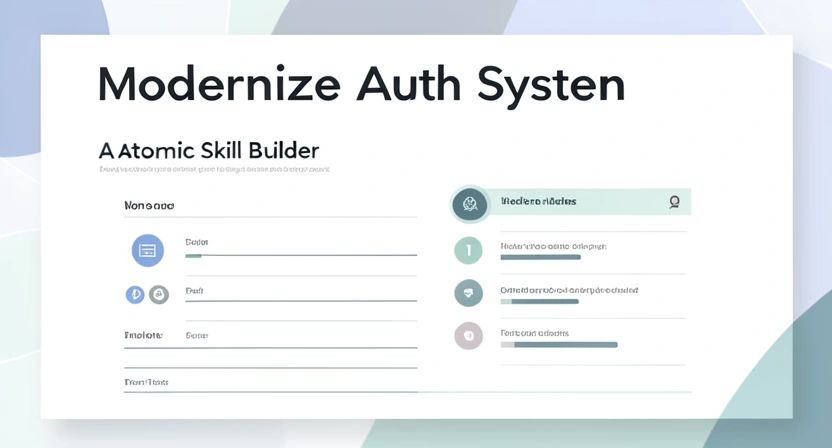The height and width of the screenshot is (448, 832).
Task: Click the field line beside lock icon
Action: pyautogui.click(x=300, y=300)
